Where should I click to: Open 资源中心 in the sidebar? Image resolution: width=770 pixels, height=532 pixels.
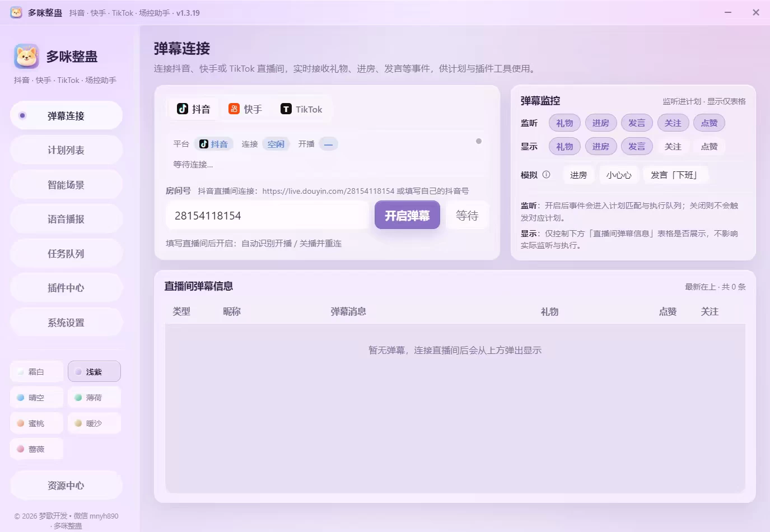[66, 486]
